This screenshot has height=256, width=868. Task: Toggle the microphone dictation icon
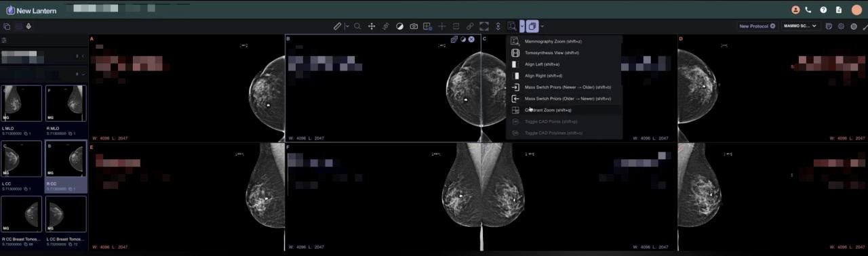tap(28, 26)
